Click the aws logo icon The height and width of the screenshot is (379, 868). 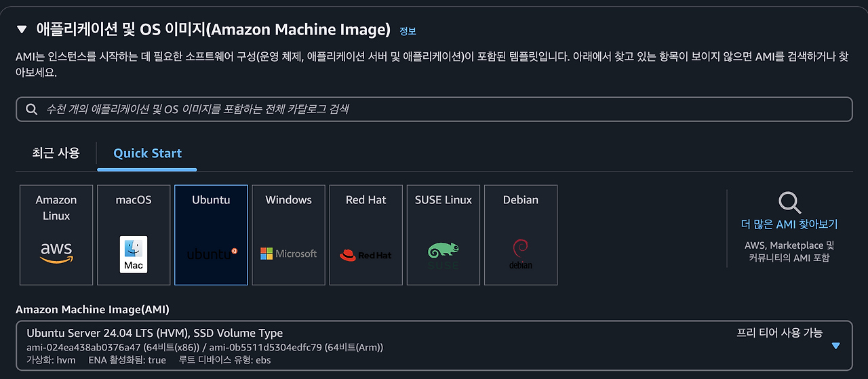[x=56, y=252]
